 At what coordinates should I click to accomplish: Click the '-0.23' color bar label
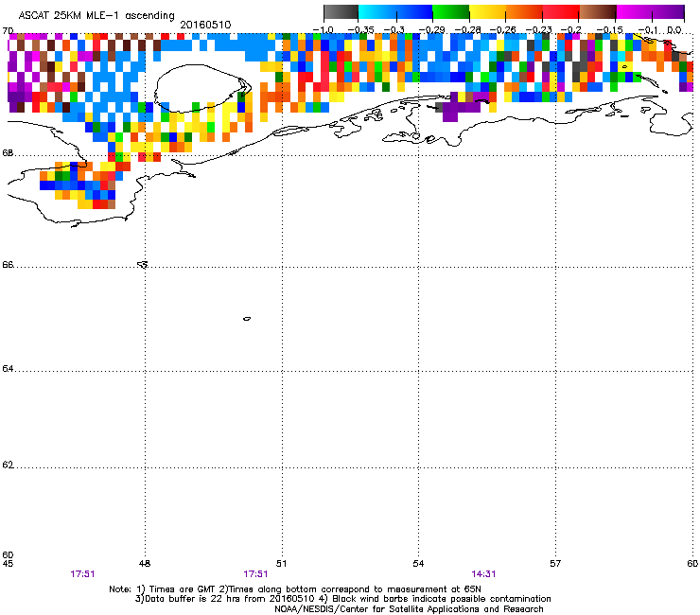539,30
